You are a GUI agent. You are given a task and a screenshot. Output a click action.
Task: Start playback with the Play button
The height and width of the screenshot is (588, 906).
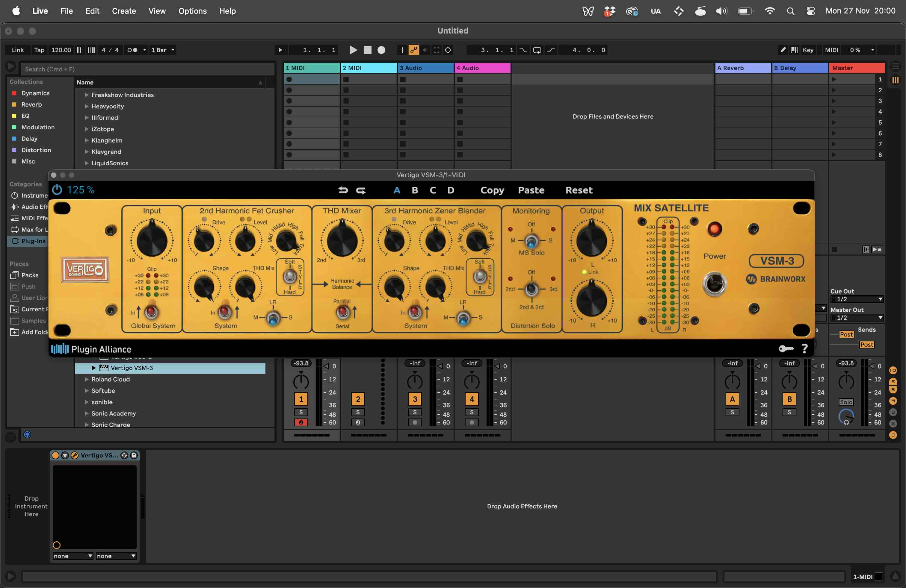[x=353, y=50]
